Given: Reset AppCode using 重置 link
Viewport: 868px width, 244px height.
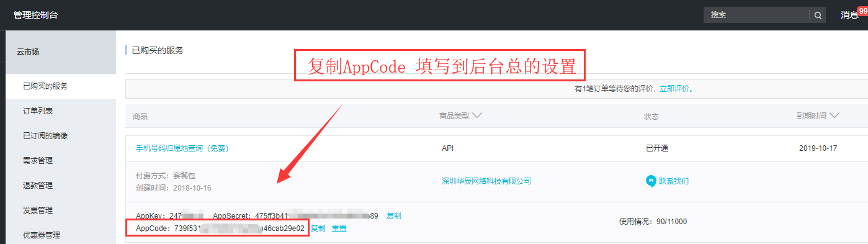Looking at the screenshot, I should coord(339,228).
